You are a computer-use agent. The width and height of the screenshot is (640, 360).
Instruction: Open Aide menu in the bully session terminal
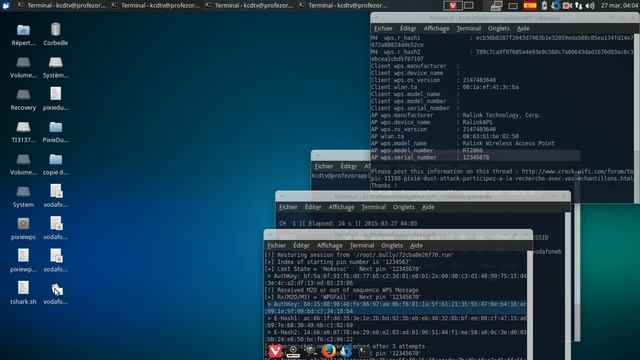pos(416,246)
